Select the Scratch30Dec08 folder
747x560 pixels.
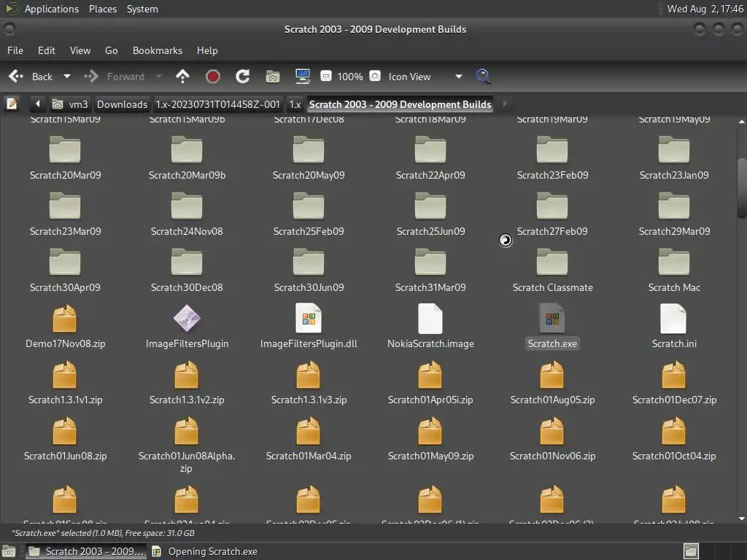(x=187, y=271)
